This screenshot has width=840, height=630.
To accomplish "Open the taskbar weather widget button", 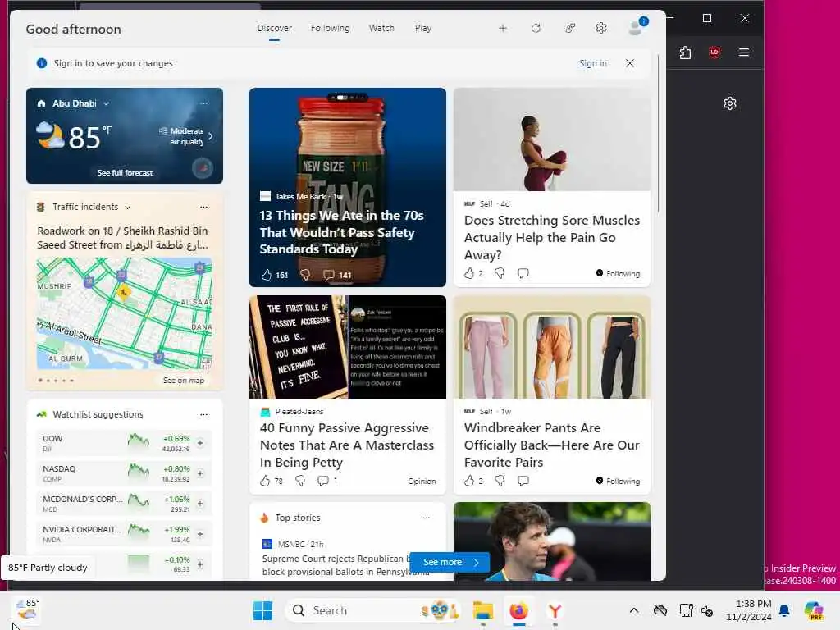I will tap(27, 609).
